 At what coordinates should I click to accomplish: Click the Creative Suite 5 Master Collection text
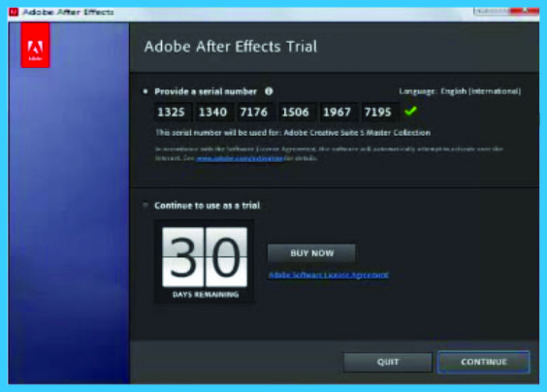click(357, 133)
